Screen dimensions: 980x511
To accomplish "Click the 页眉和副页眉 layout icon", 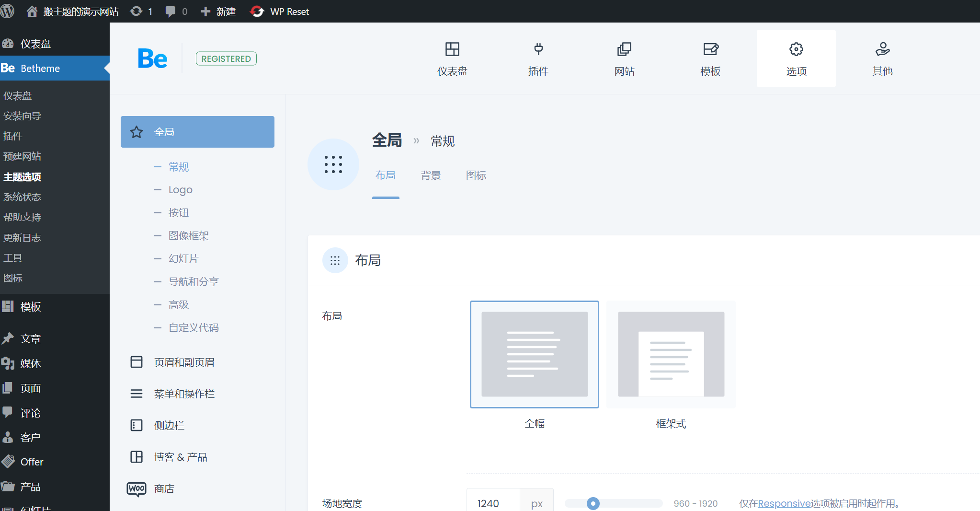I will [x=137, y=362].
